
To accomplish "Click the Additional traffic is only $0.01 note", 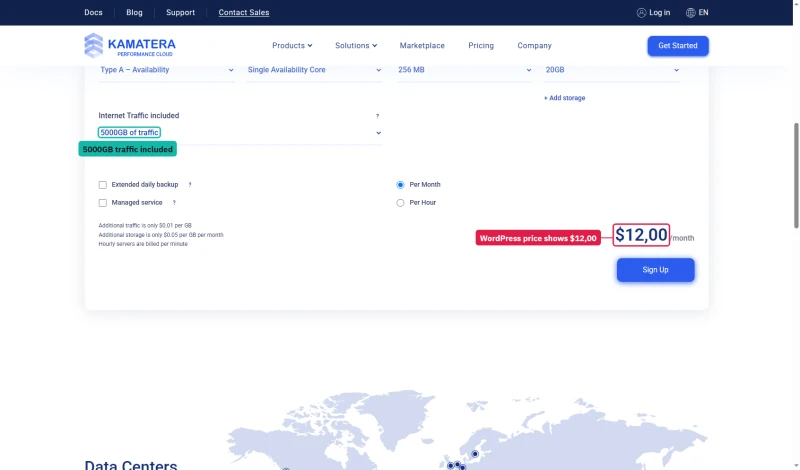I will click(x=145, y=226).
